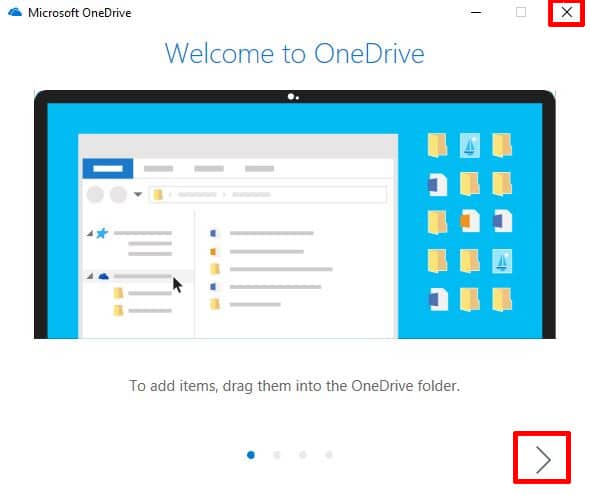
Task: Click the OneDrive cloud icon in title bar
Action: 15,12
